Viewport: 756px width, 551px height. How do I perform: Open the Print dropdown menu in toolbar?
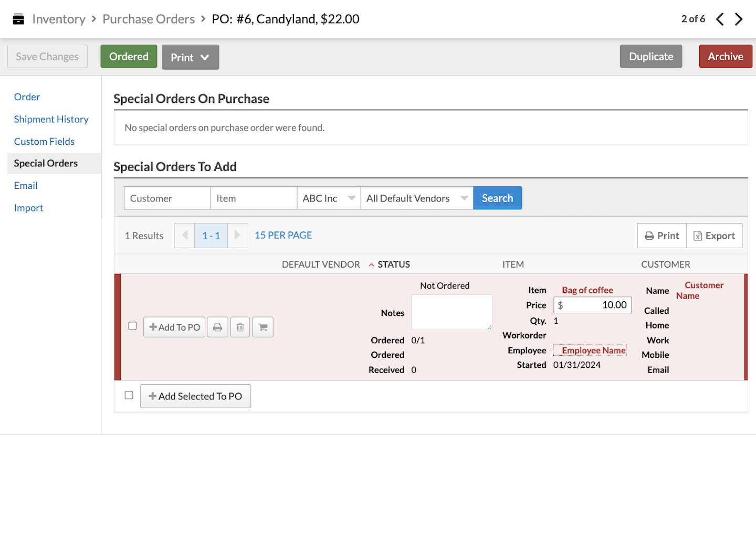click(190, 57)
